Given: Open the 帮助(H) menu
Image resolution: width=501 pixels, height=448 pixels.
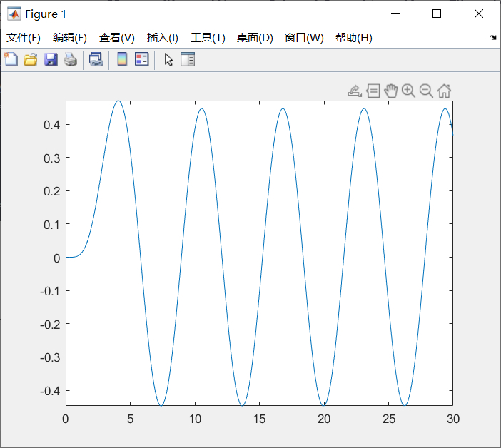Looking at the screenshot, I should (x=354, y=38).
